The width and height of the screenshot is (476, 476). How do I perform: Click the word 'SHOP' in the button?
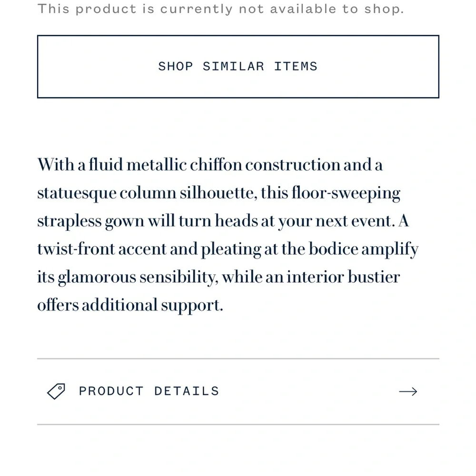176,67
